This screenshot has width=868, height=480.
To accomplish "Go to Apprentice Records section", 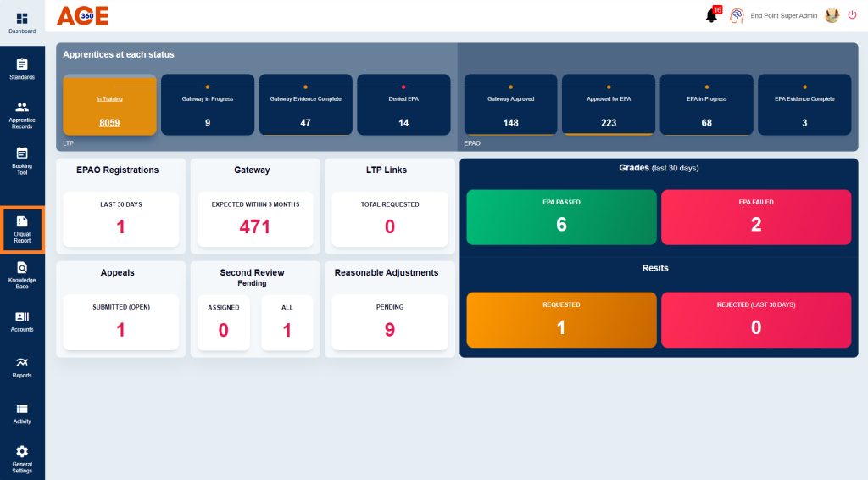I will [22, 114].
